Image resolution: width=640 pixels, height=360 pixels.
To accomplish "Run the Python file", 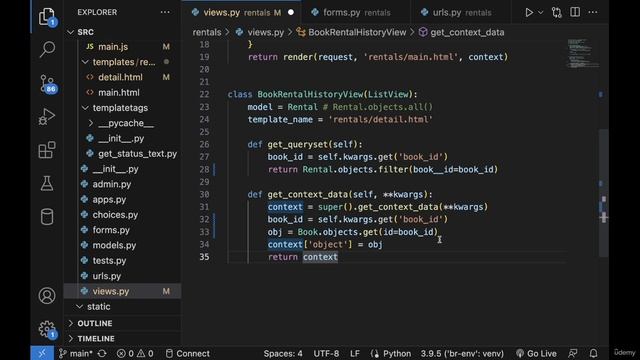I will (529, 12).
